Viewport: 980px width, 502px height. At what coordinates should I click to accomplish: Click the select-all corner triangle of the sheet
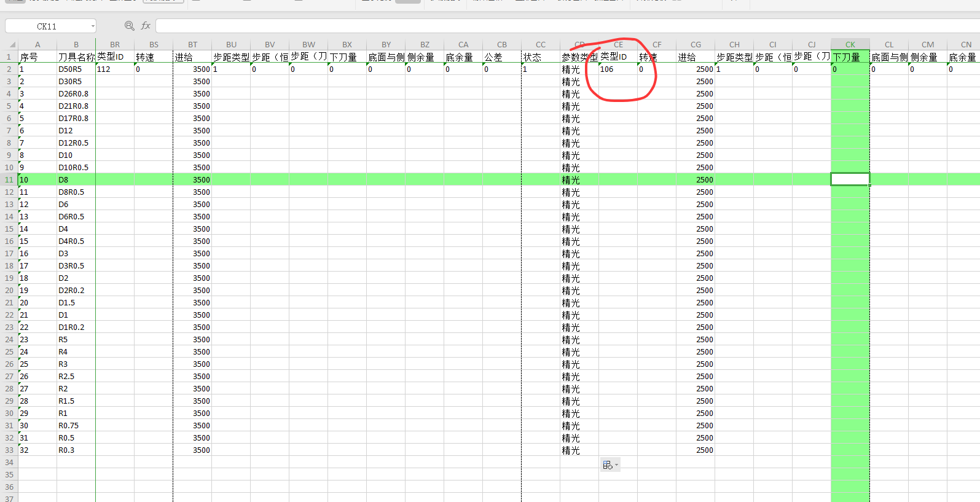(x=12, y=44)
